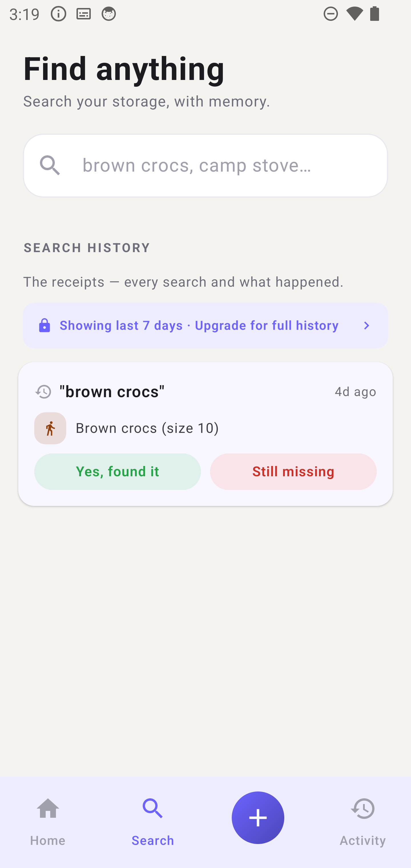
Task: Click the history clock icon beside brown crocs
Action: (x=43, y=391)
